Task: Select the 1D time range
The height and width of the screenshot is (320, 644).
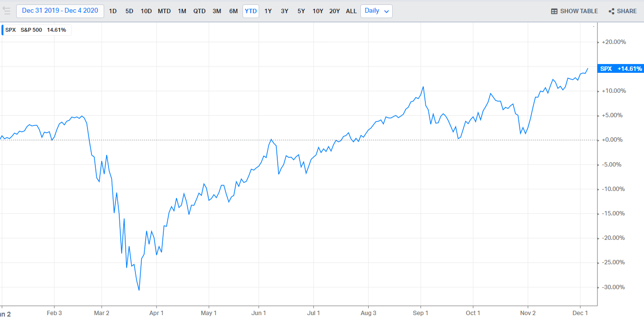Action: (x=112, y=11)
